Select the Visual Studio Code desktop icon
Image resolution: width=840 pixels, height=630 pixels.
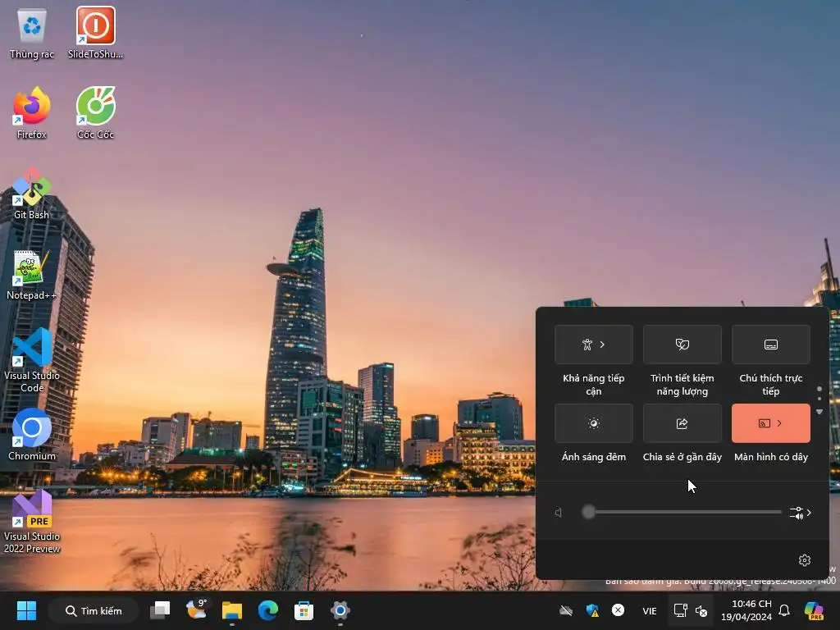pyautogui.click(x=32, y=360)
